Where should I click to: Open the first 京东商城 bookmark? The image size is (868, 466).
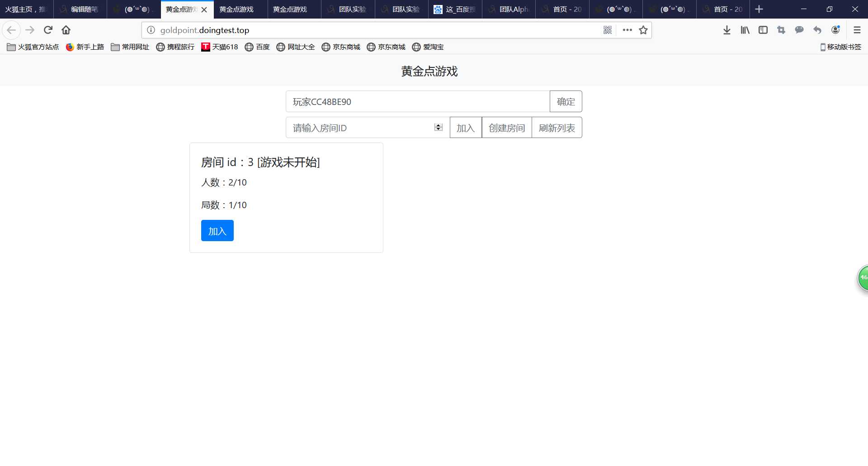click(x=341, y=47)
